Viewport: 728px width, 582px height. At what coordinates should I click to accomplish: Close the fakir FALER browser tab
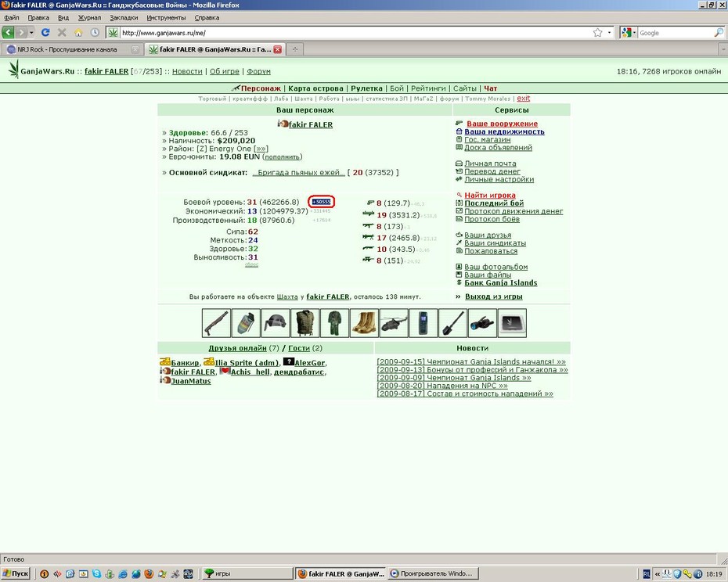click(278, 49)
